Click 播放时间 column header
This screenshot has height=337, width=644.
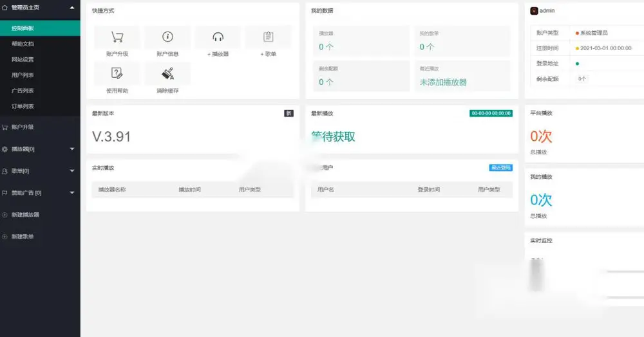tap(190, 190)
